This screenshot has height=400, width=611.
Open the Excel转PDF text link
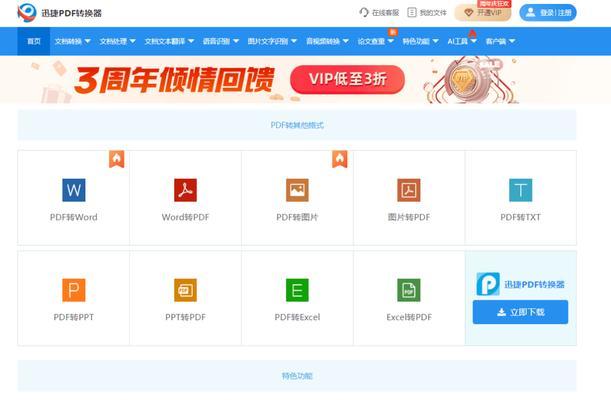409,317
